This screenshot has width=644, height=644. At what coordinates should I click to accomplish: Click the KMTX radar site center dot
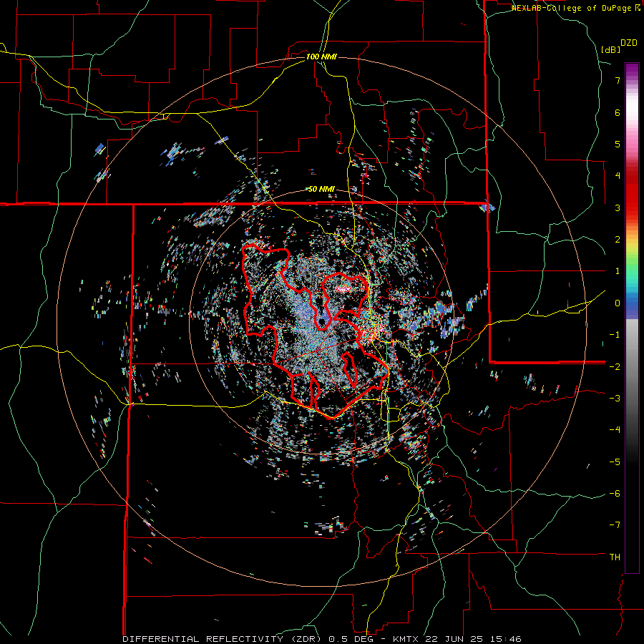tap(321, 321)
